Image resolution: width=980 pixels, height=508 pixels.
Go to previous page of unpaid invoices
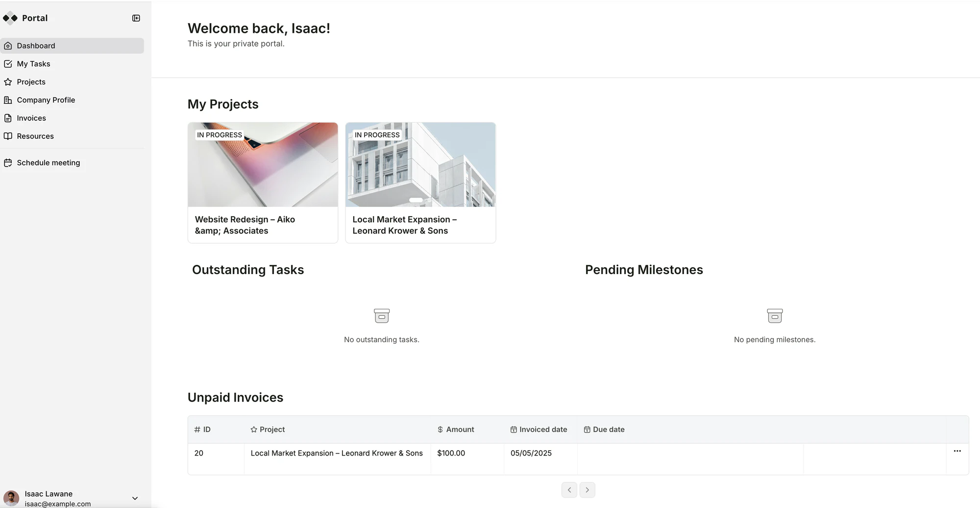point(569,490)
